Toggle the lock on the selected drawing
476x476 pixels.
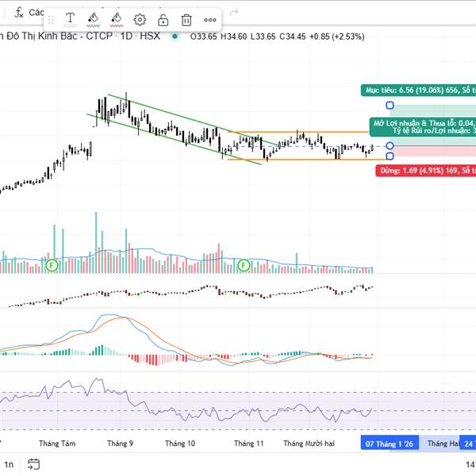click(x=163, y=19)
